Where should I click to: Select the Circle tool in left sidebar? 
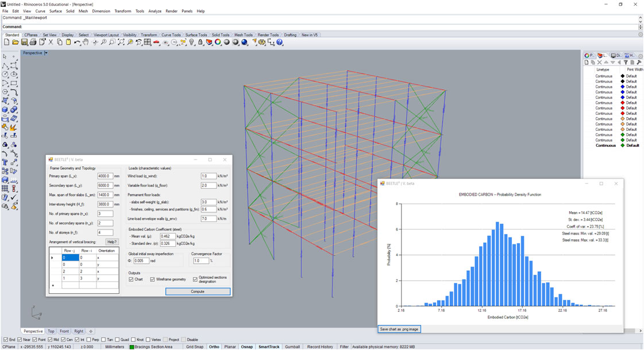click(x=5, y=74)
